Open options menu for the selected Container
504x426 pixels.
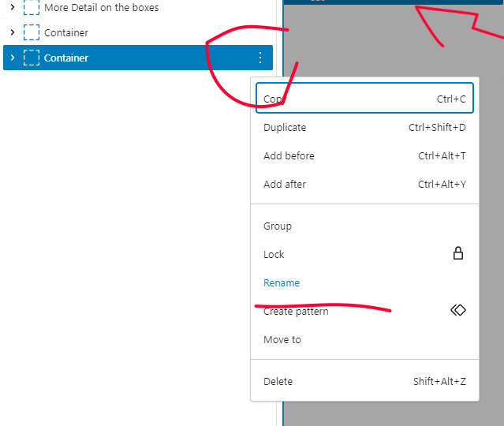(x=260, y=58)
